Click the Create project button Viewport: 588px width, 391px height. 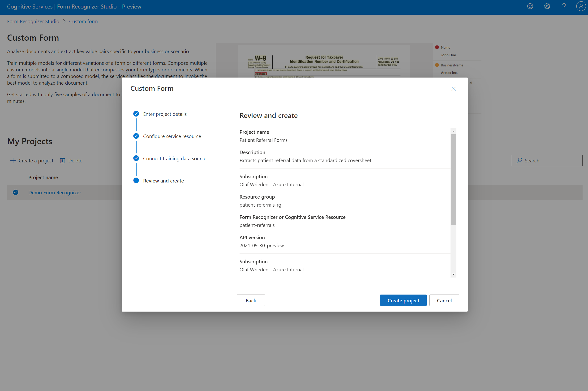pos(403,300)
